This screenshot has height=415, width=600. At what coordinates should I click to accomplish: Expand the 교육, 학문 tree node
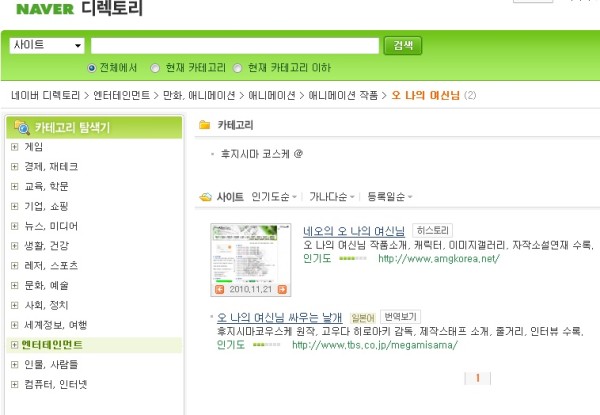(15, 187)
